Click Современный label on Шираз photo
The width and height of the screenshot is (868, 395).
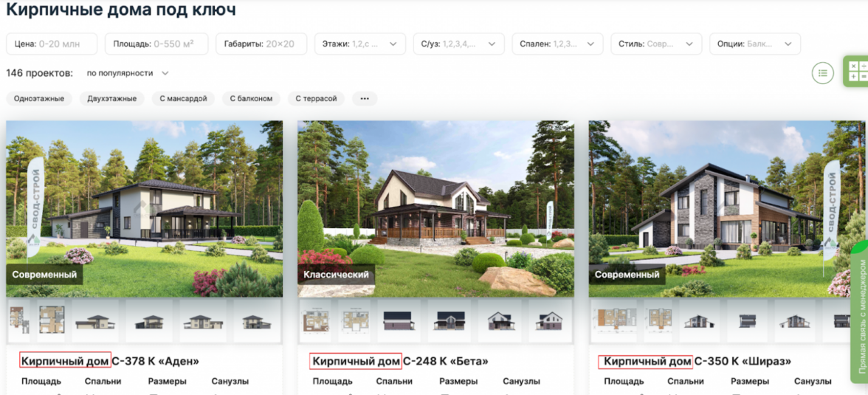(627, 274)
